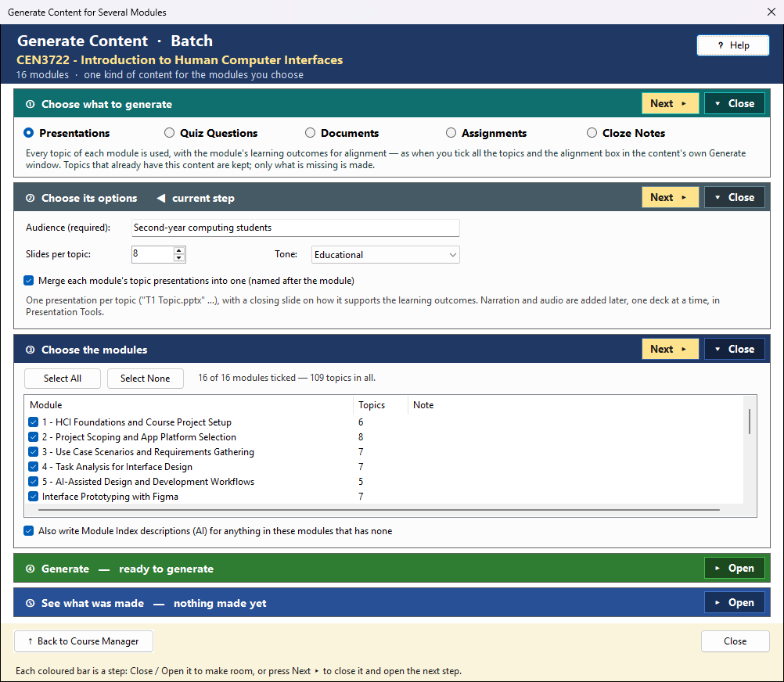Click the module list vertical scrollbar thumb
This screenshot has height=682, width=784.
pos(749,422)
